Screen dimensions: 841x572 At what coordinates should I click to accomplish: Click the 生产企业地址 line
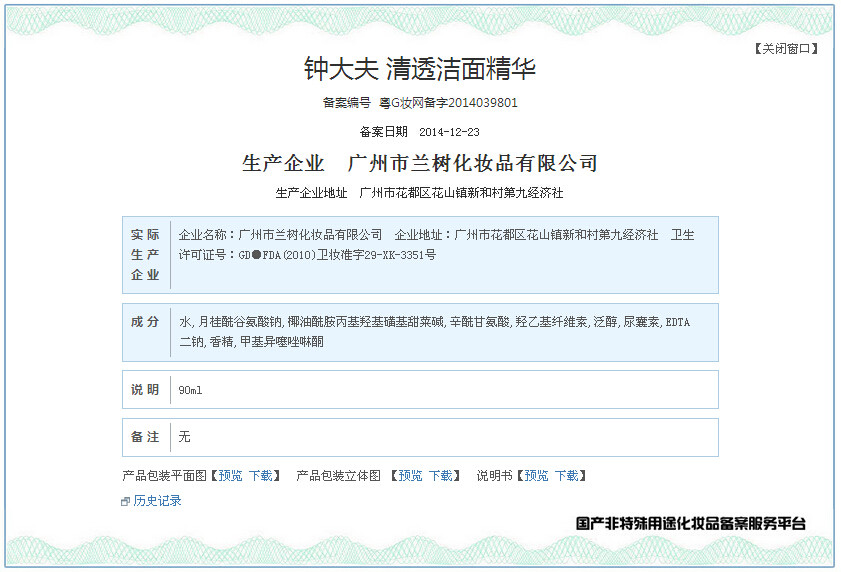pyautogui.click(x=419, y=193)
